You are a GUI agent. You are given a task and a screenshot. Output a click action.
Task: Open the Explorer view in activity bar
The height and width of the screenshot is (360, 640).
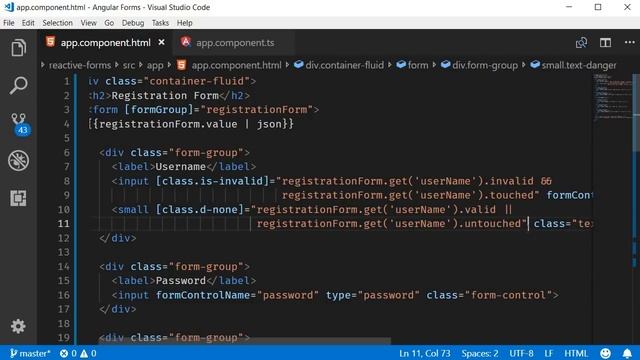18,48
